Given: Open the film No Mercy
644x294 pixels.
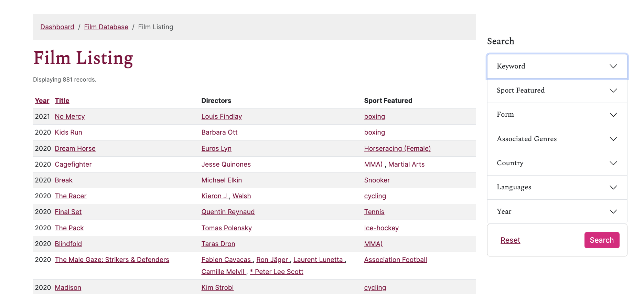Looking at the screenshot, I should [70, 116].
